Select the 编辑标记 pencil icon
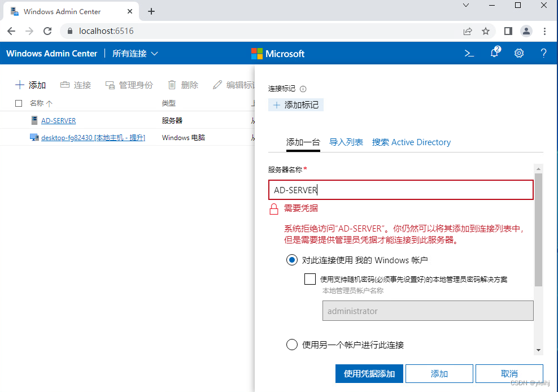The height and width of the screenshot is (392, 558). point(217,85)
